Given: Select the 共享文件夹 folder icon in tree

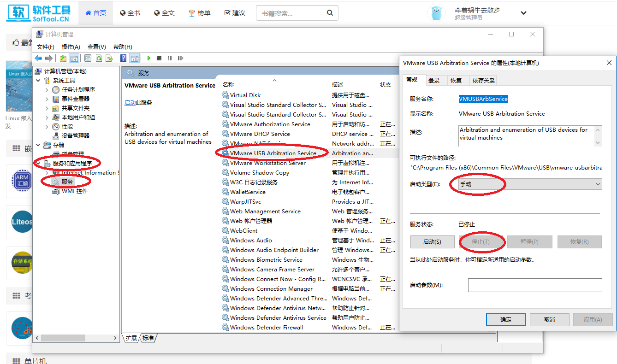Looking at the screenshot, I should [x=56, y=108].
